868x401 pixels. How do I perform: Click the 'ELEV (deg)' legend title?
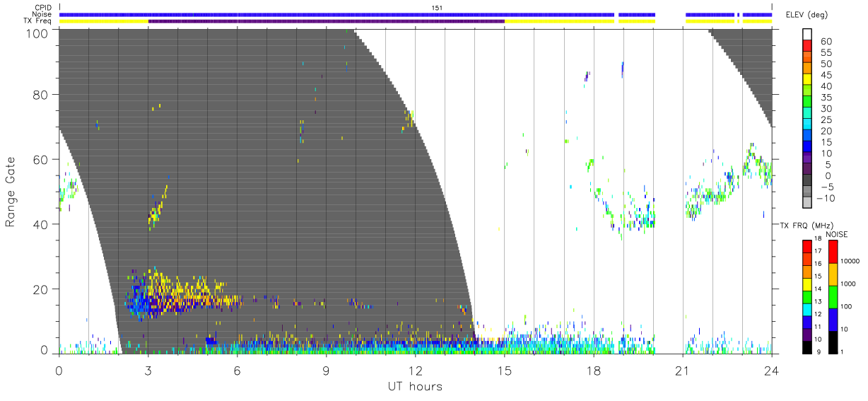pos(807,15)
